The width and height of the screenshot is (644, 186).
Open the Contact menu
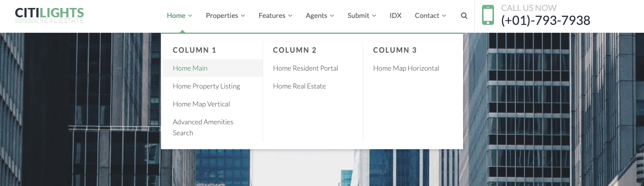point(431,15)
